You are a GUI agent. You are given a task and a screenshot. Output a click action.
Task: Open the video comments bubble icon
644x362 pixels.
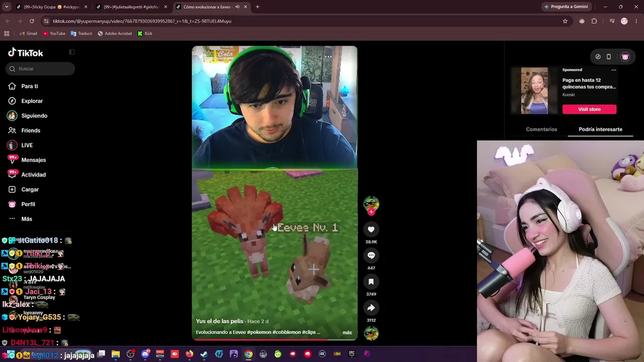371,255
